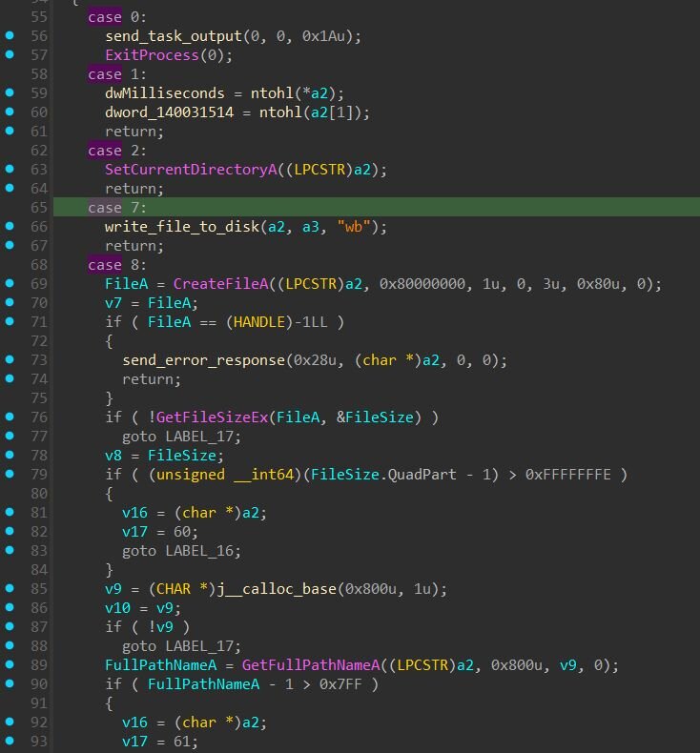Click the blue marker on line 85
This screenshot has height=753, width=700.
(x=10, y=588)
